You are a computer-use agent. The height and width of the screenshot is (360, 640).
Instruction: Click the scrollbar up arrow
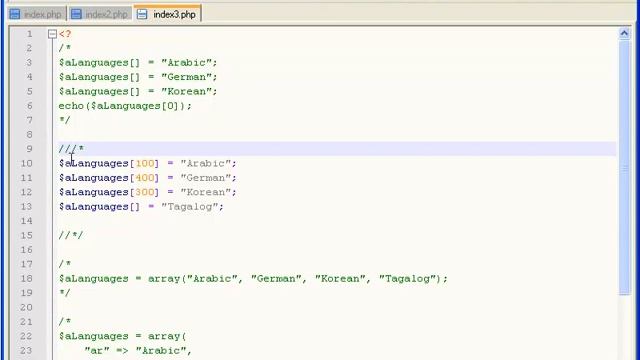coord(624,33)
